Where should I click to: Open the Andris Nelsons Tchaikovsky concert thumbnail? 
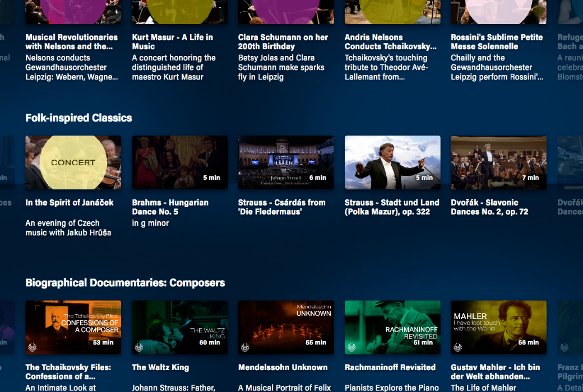(392, 12)
